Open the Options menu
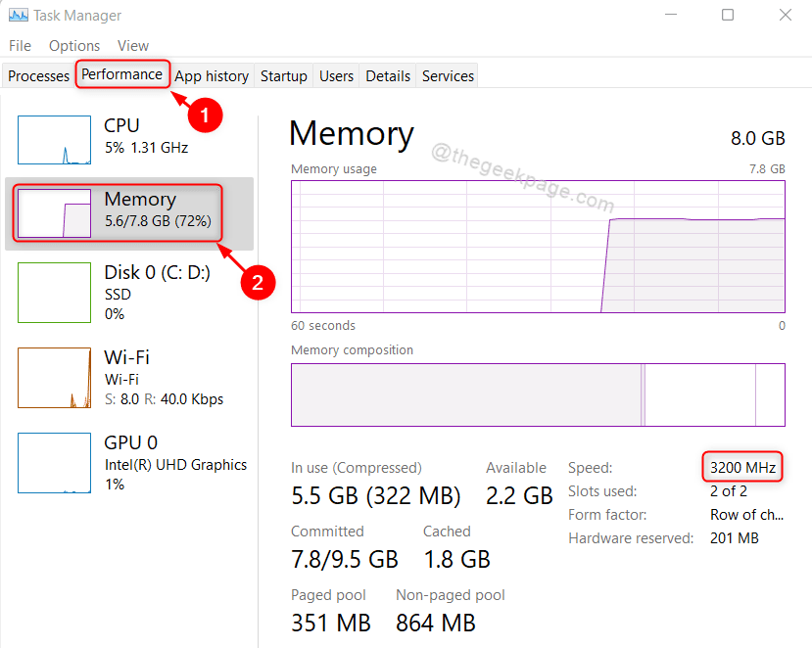This screenshot has height=648, width=812. (73, 45)
